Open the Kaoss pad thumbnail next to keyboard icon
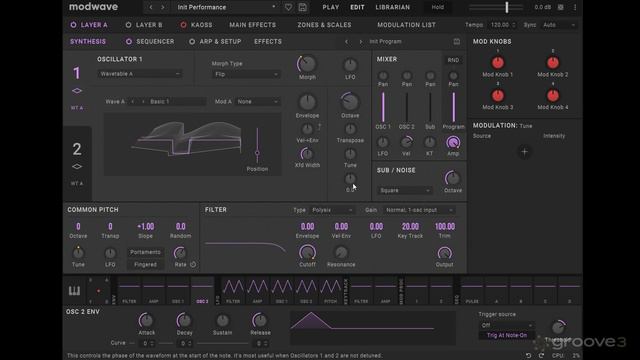640x360 pixels. (x=98, y=291)
